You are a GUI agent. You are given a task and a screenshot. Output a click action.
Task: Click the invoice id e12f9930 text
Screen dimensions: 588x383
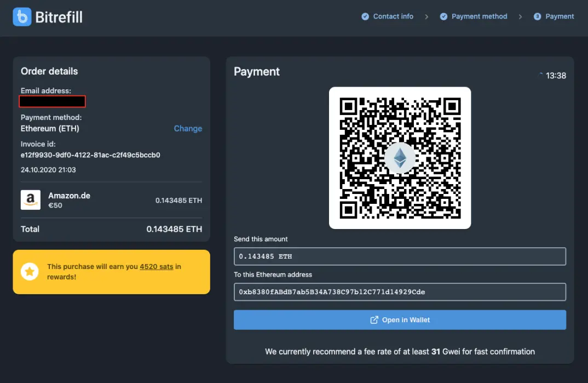pyautogui.click(x=90, y=155)
